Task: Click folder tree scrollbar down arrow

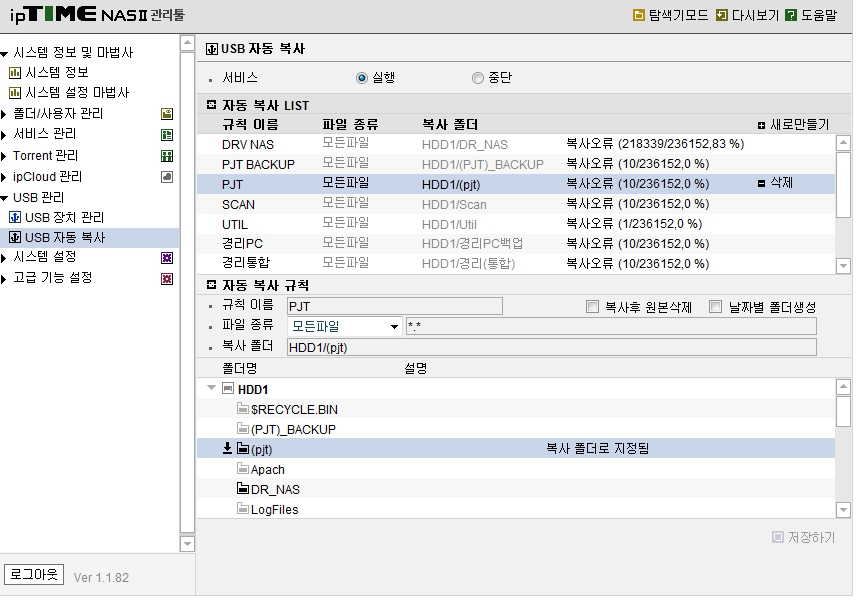Action: [x=843, y=510]
